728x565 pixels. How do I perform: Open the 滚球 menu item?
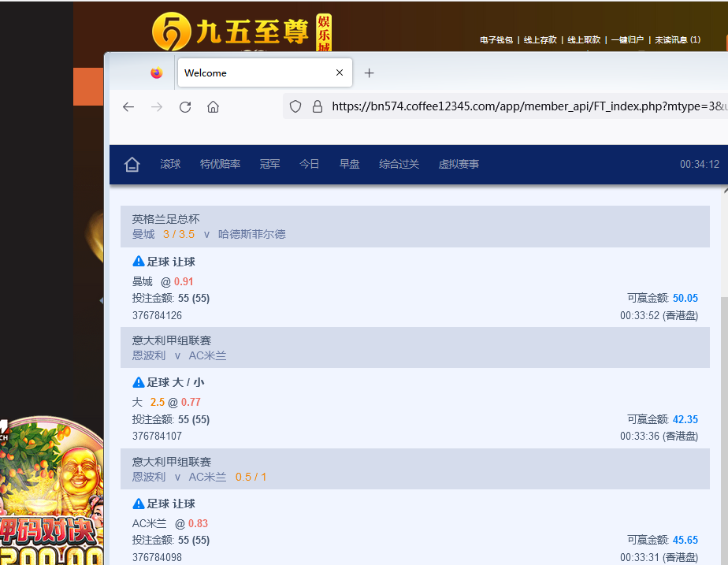pos(170,165)
